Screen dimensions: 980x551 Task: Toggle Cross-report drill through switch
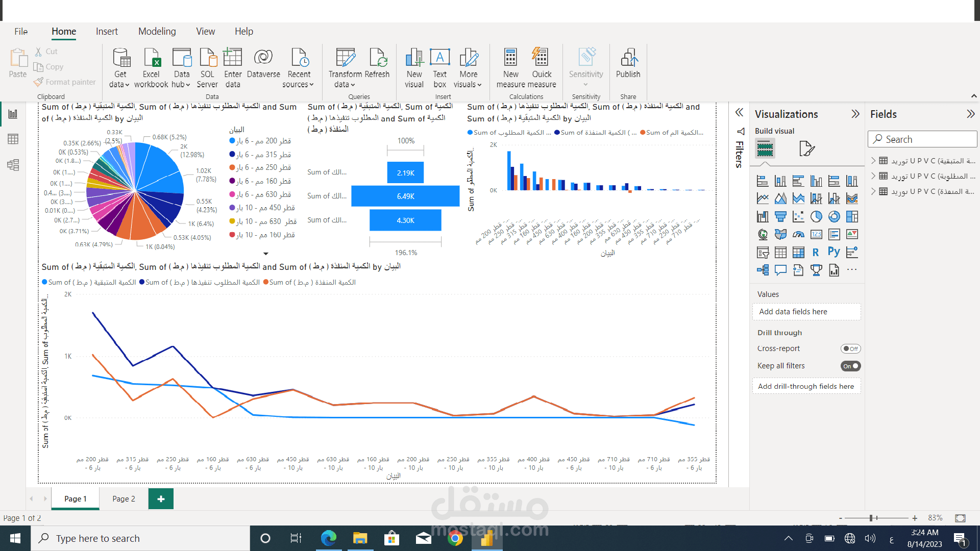(x=850, y=349)
